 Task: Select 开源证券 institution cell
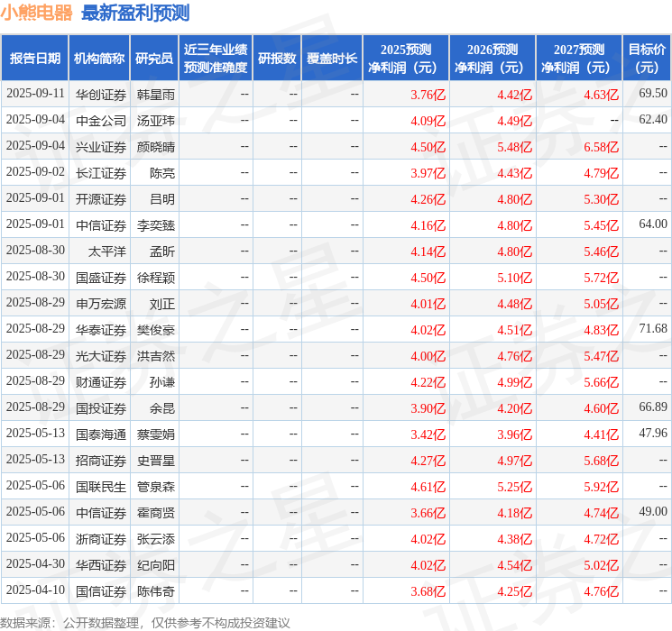pos(101,199)
